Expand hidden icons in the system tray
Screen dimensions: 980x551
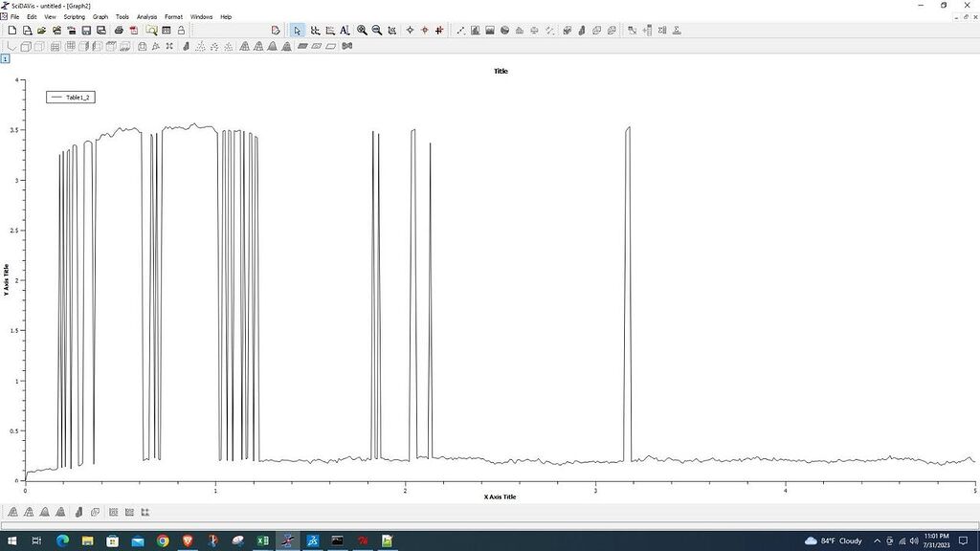[x=877, y=540]
